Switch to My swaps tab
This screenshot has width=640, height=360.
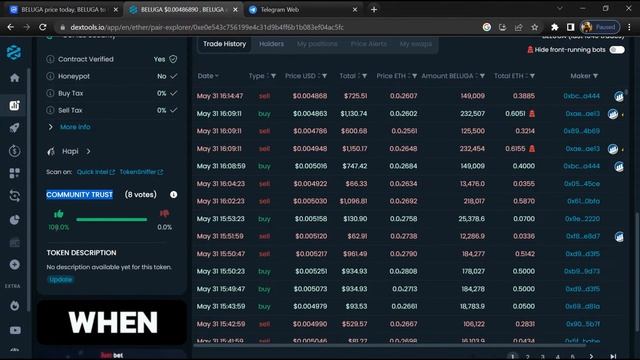coord(416,44)
